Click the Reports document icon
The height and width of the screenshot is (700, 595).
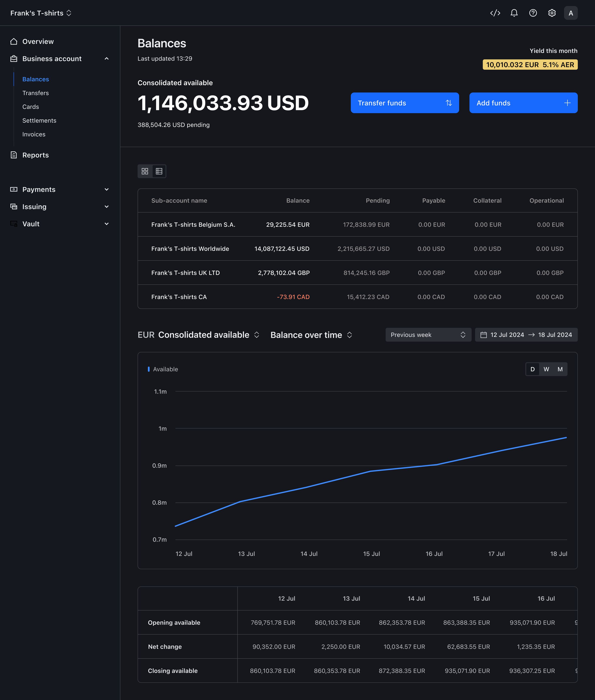point(14,155)
